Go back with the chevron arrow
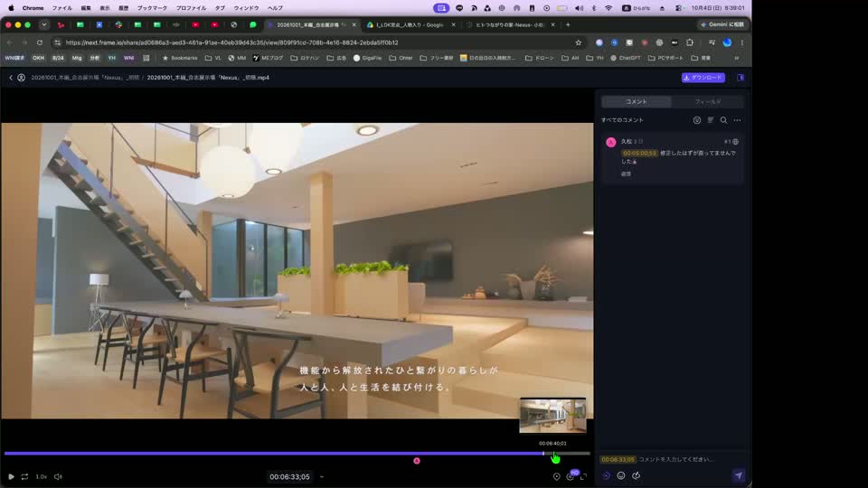This screenshot has height=488, width=868. coord(11,78)
